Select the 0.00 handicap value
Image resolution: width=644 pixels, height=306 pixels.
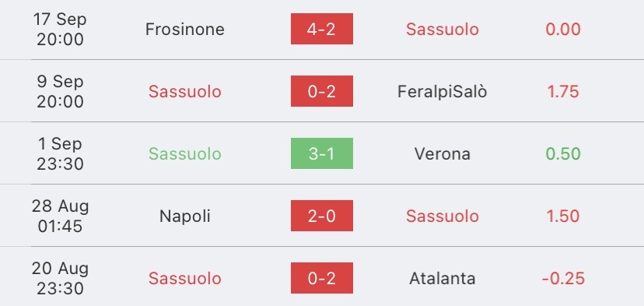563,30
